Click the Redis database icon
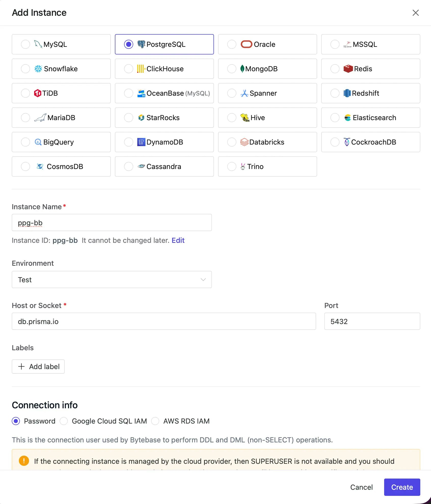The height and width of the screenshot is (504, 431). pyautogui.click(x=348, y=69)
